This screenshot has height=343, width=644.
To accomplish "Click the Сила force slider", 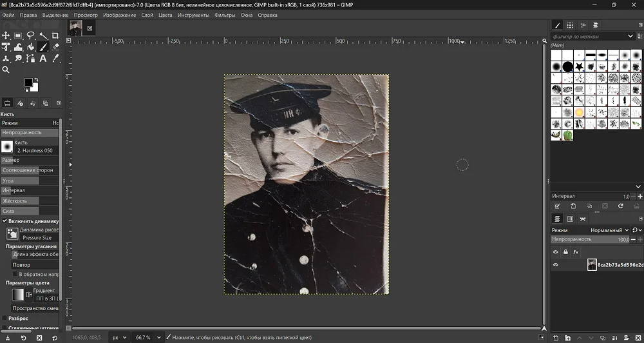I will tap(30, 211).
